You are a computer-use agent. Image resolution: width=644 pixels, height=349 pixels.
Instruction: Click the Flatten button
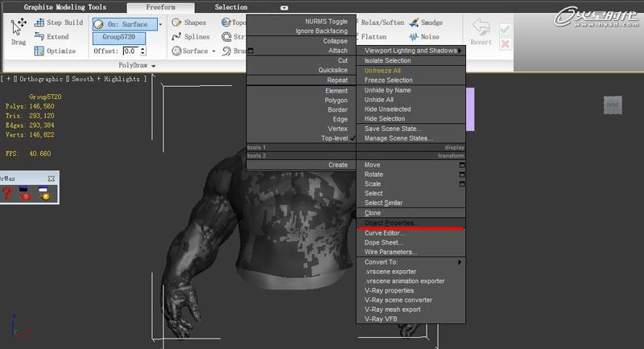click(x=374, y=36)
